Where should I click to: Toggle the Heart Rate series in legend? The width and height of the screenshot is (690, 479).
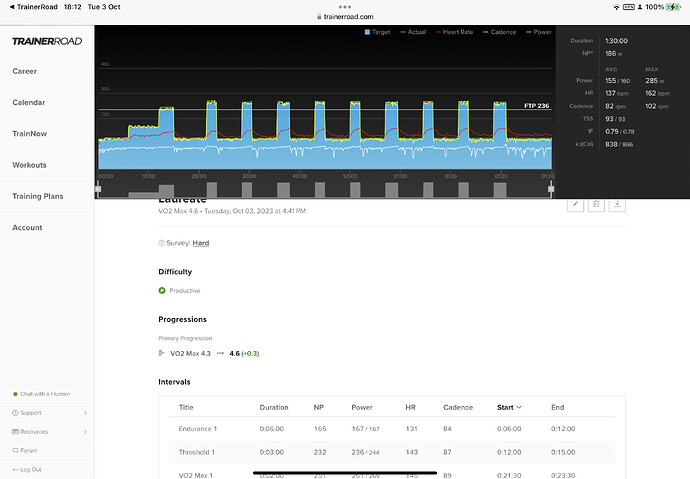coord(454,32)
